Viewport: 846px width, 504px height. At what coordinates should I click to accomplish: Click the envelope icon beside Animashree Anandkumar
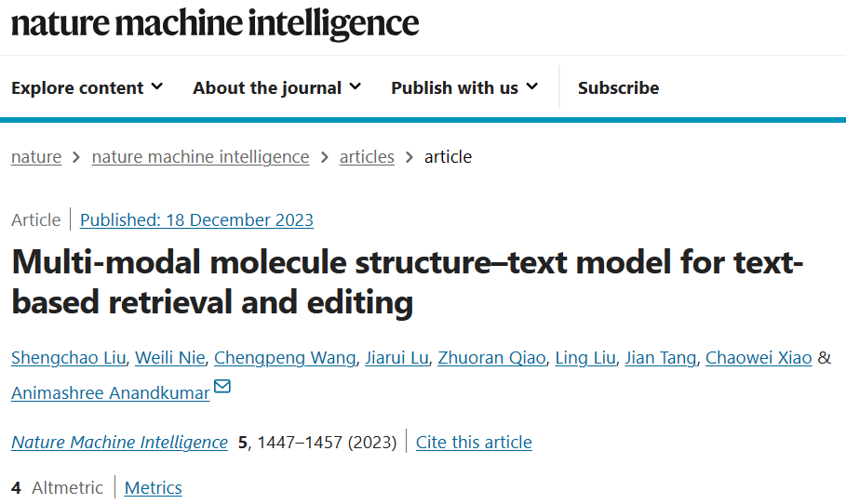(222, 387)
